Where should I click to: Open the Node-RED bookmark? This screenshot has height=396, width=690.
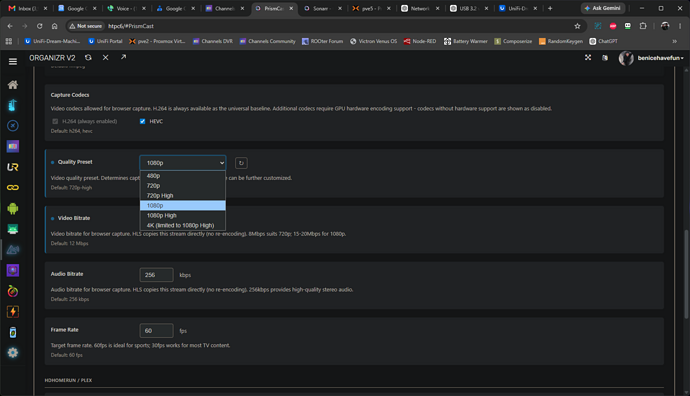click(x=420, y=41)
